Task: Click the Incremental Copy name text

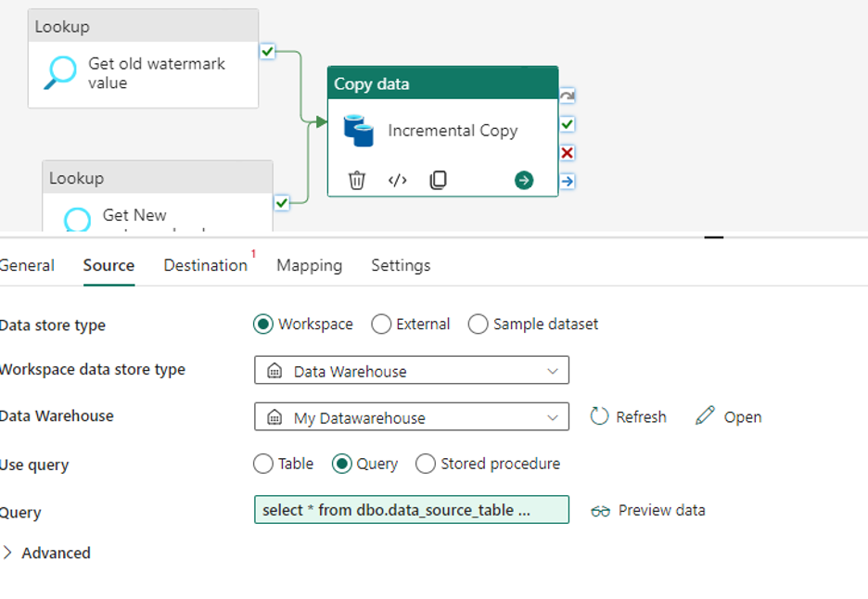Action: (x=453, y=131)
